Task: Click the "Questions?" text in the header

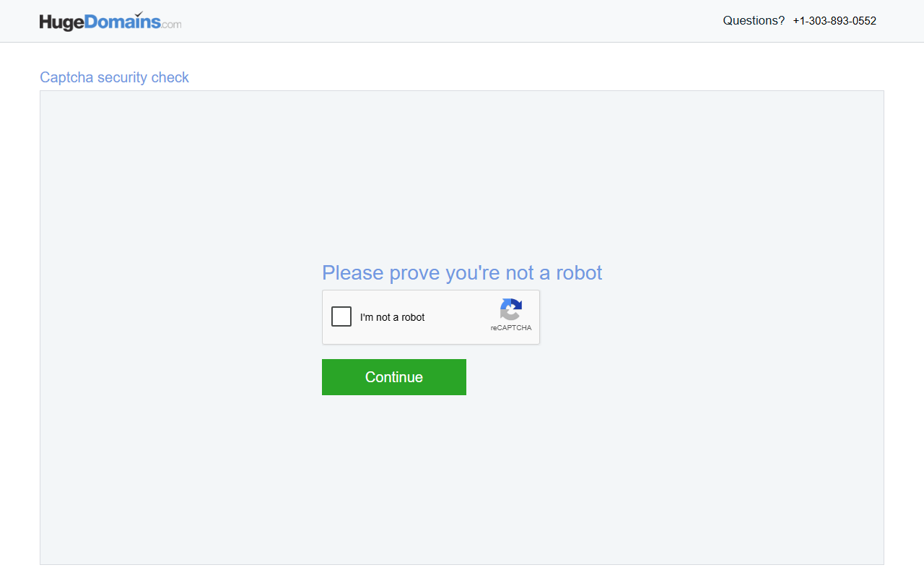Action: tap(754, 21)
